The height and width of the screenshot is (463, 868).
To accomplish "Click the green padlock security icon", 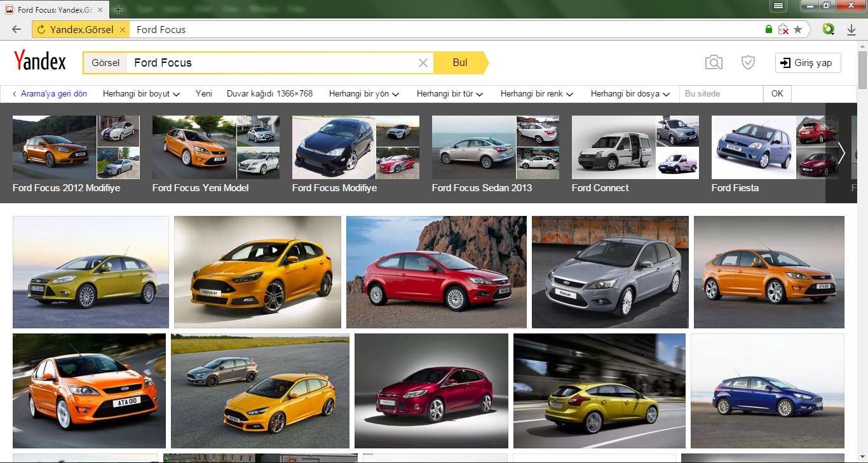I will (x=769, y=29).
